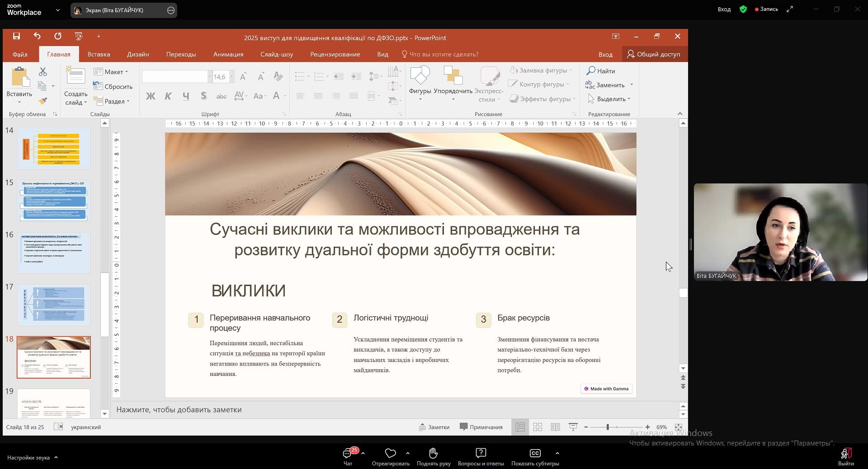Open Отреагировать reactions in Zoom
The width and height of the screenshot is (868, 469).
[x=391, y=456]
